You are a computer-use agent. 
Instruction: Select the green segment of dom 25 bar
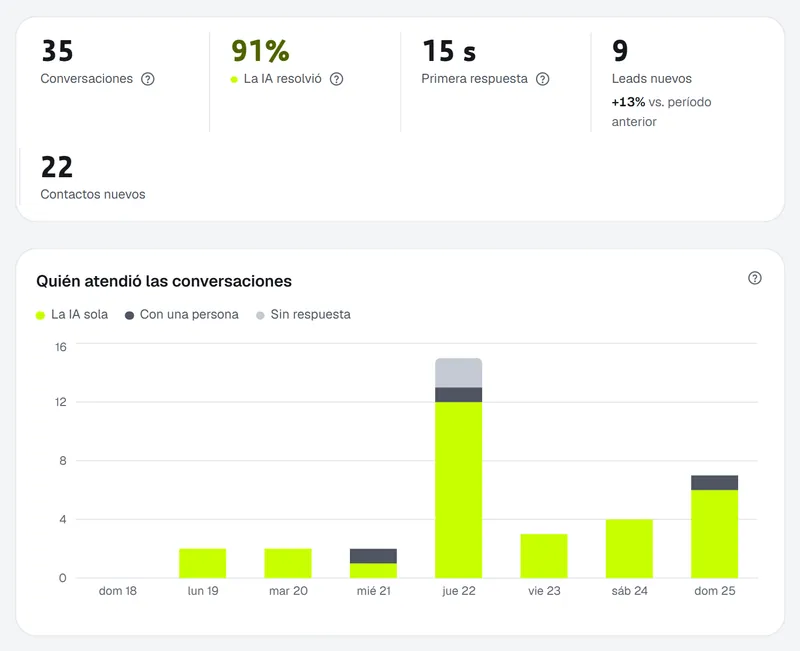click(x=714, y=534)
